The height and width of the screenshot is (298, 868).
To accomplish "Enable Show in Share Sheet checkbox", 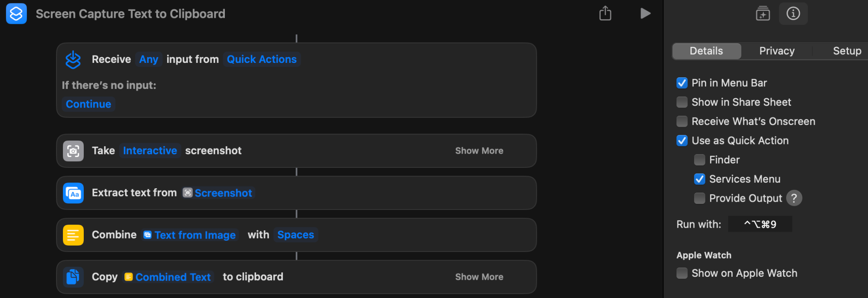I will [x=682, y=102].
